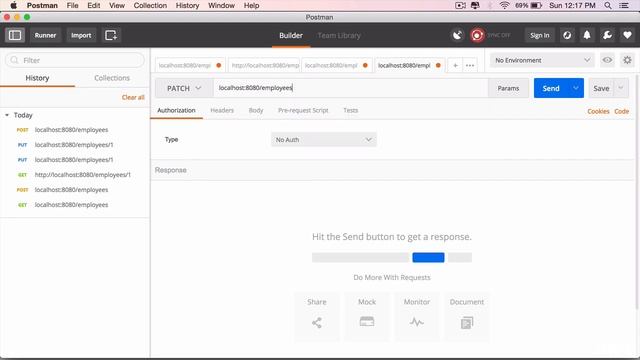
Task: Click the Params button
Action: click(x=508, y=88)
